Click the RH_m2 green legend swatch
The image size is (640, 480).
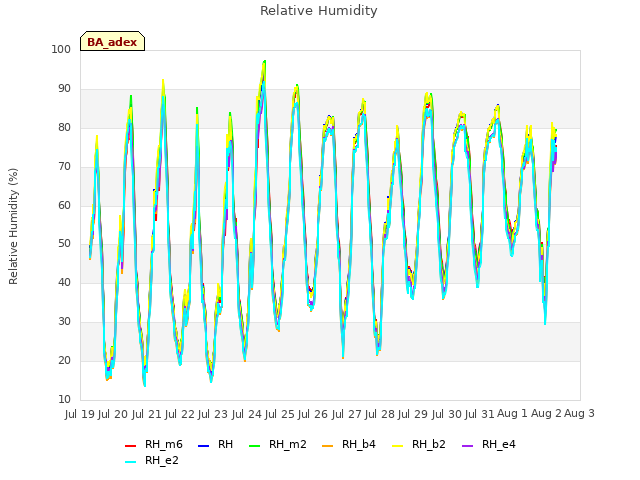[x=254, y=446]
